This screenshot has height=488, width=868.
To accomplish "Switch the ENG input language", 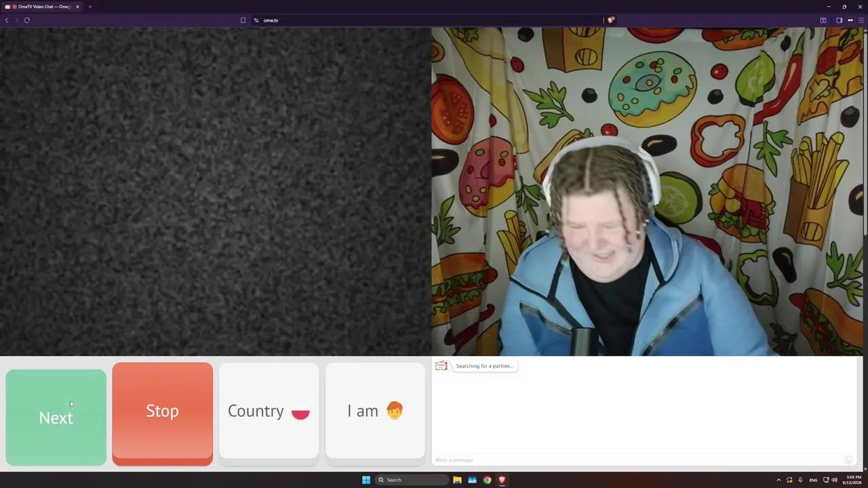I will pos(813,480).
